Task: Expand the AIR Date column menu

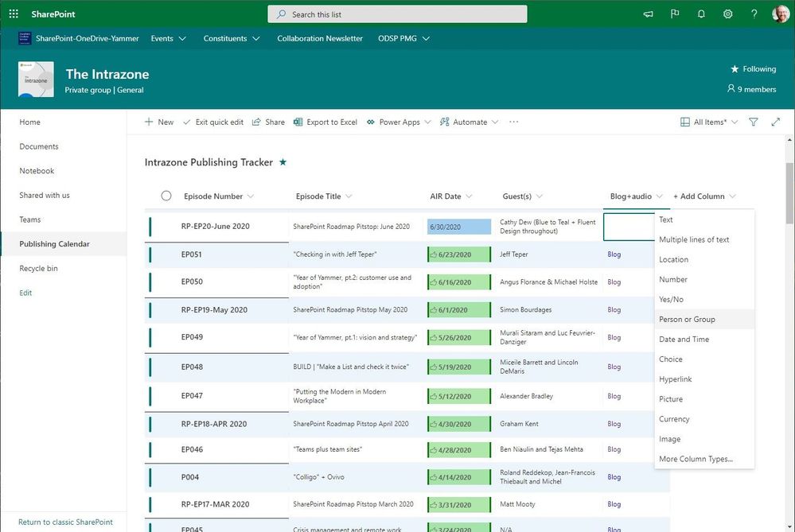Action: 469,196
